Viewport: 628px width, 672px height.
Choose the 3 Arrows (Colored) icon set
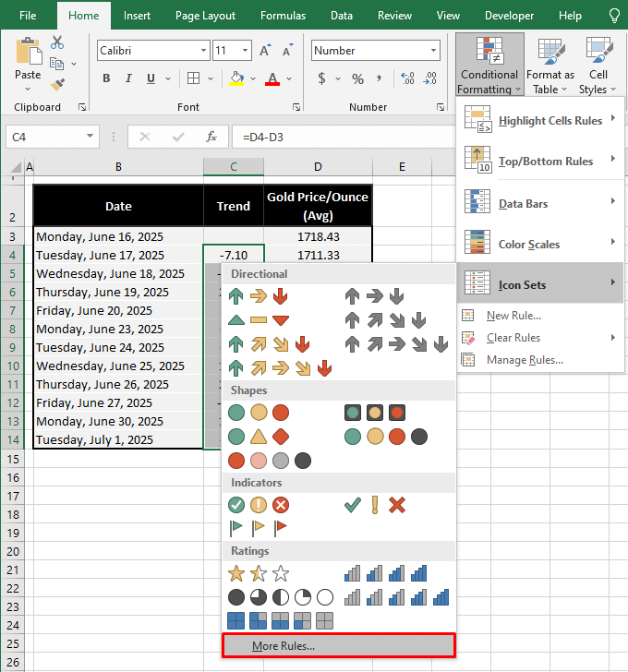[258, 296]
